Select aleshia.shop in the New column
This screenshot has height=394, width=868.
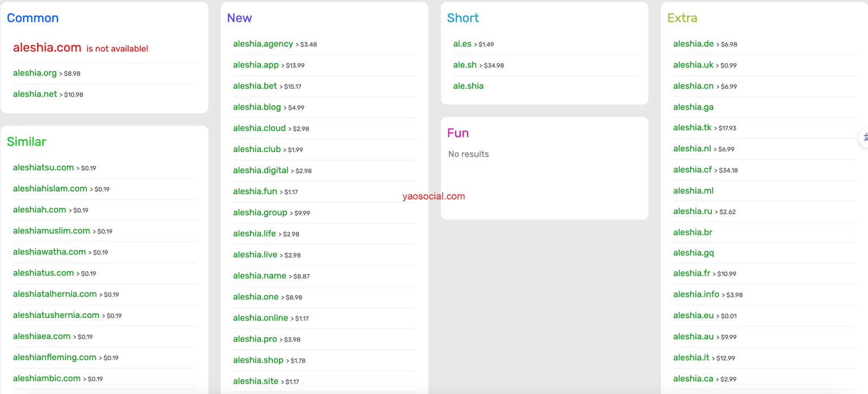[x=258, y=360]
